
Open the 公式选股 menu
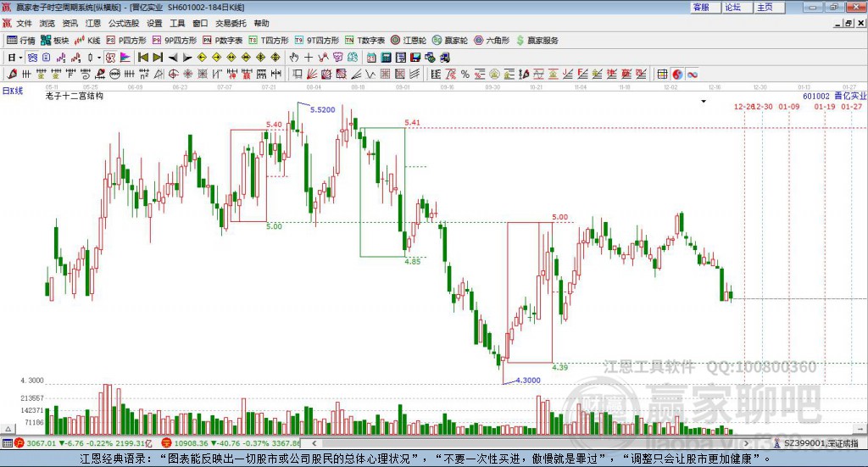point(124,23)
